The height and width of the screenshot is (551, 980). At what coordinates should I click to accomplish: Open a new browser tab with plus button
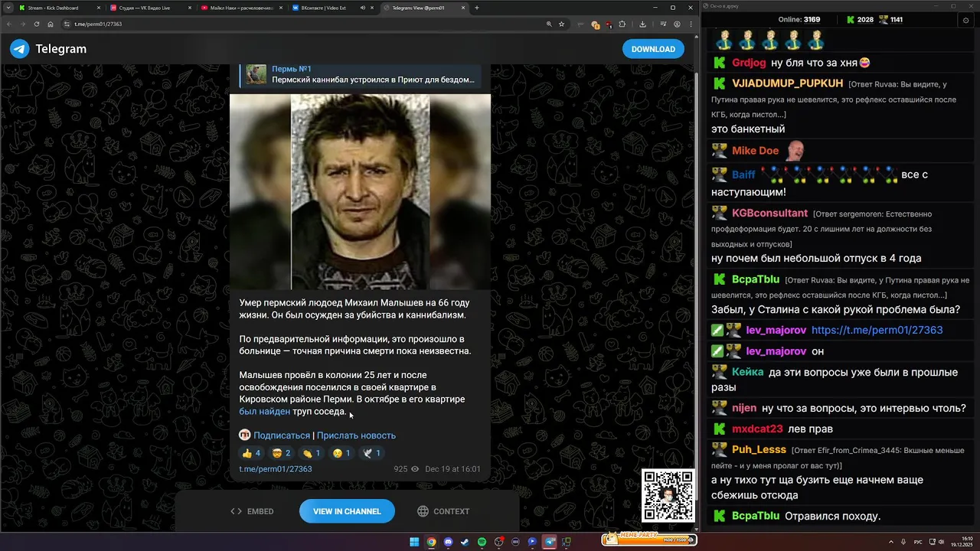click(x=477, y=8)
